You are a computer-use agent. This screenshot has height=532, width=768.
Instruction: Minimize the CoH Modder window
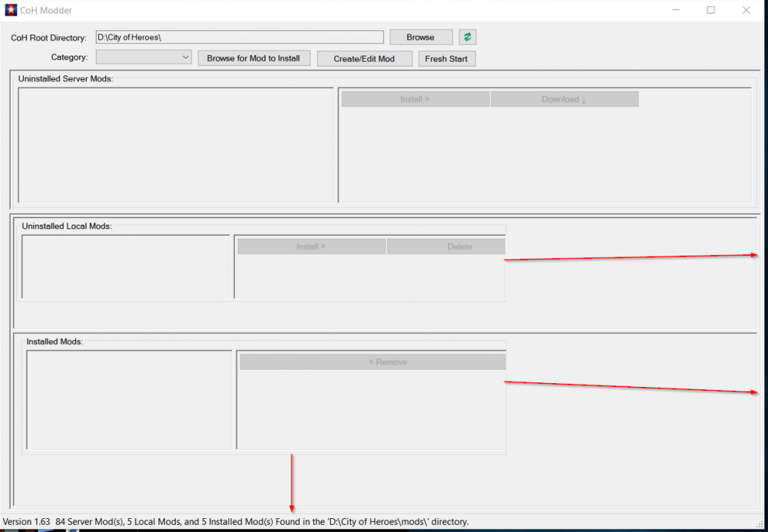676,10
